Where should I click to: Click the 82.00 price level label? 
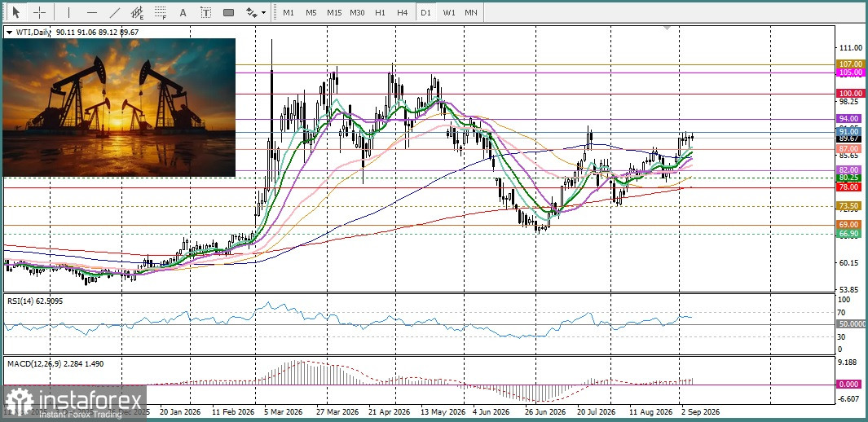[x=850, y=169]
